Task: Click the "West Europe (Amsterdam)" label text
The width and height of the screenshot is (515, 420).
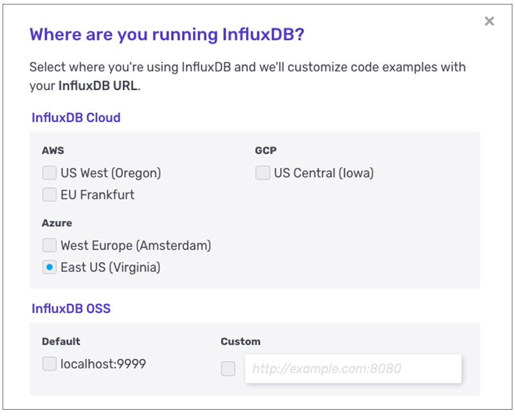Action: coord(136,245)
